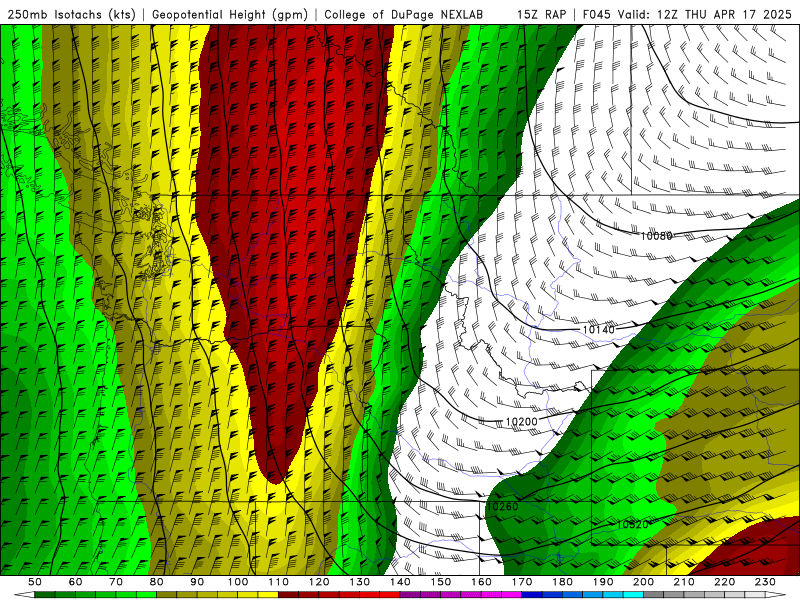Click the 170 value on the color scale

pyautogui.click(x=522, y=582)
